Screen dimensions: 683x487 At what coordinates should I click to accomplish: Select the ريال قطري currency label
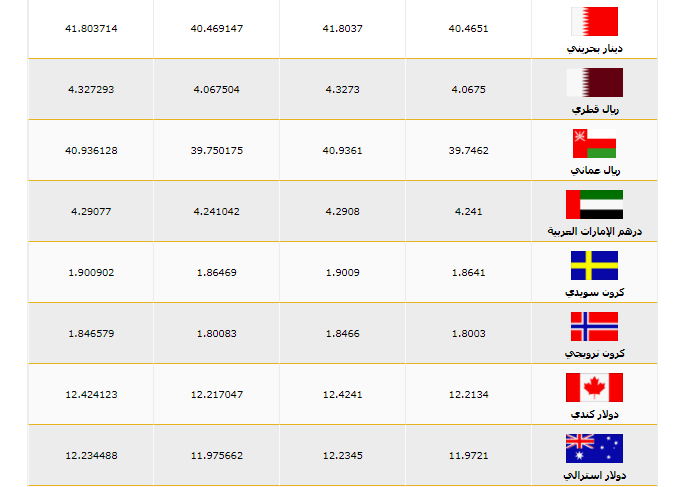pos(594,108)
